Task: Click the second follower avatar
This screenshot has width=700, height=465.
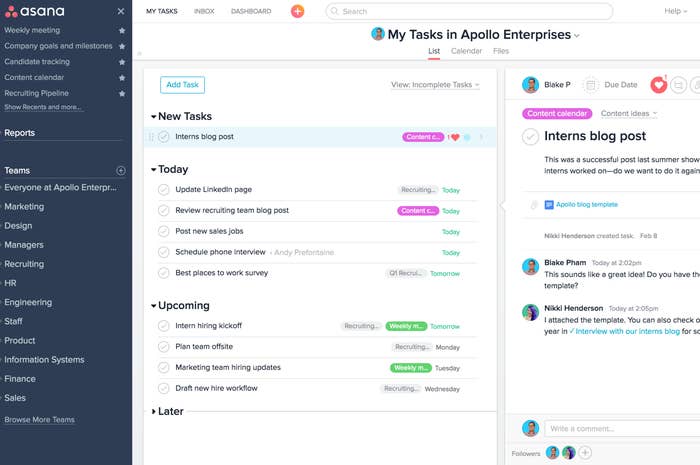Action: (568, 453)
